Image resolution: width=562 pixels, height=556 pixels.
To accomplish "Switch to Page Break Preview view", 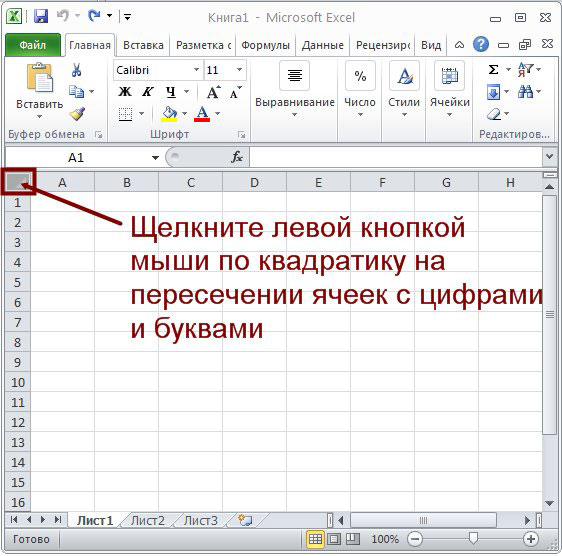I will [353, 539].
